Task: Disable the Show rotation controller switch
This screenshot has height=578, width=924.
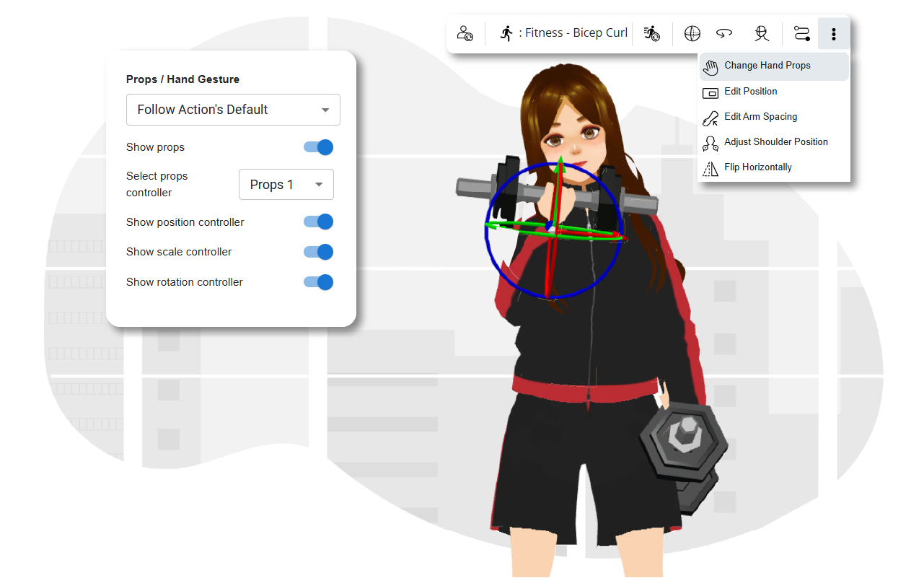Action: click(318, 282)
